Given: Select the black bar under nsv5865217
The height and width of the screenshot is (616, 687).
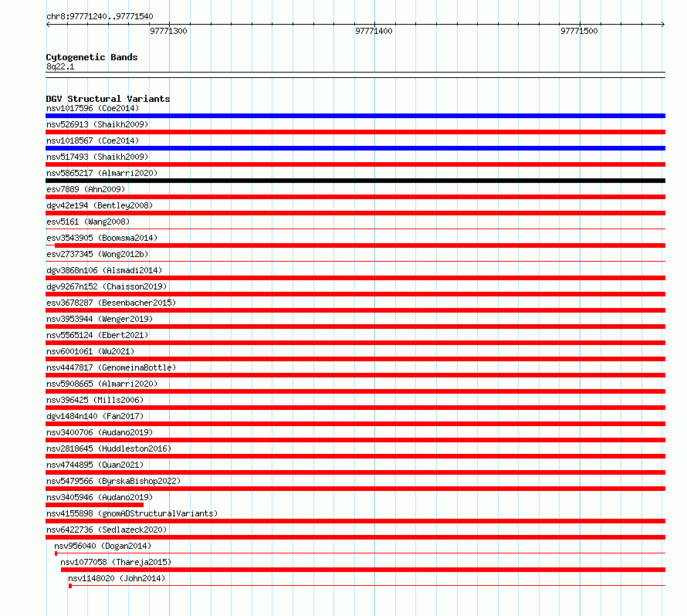Looking at the screenshot, I should [x=355, y=181].
